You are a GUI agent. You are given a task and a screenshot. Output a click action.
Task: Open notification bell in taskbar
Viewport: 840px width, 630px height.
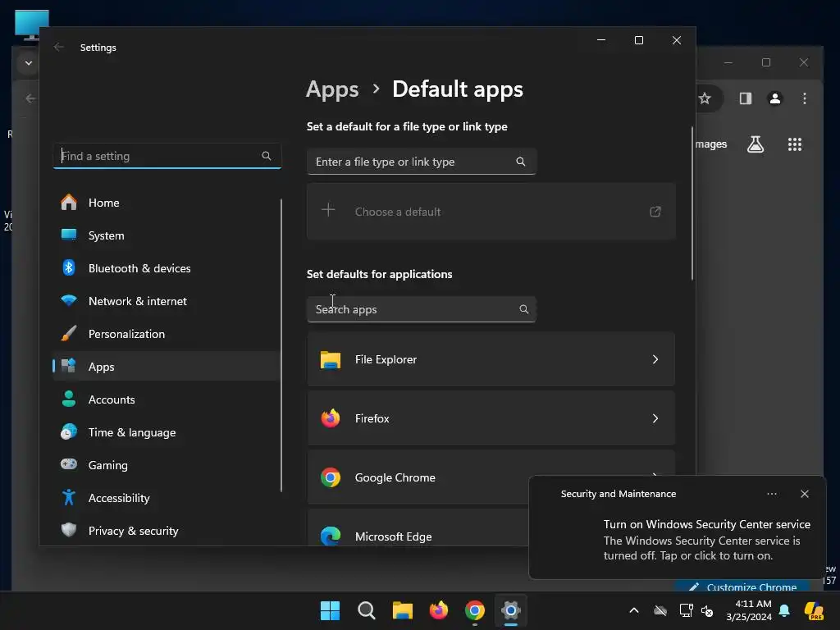[784, 610]
